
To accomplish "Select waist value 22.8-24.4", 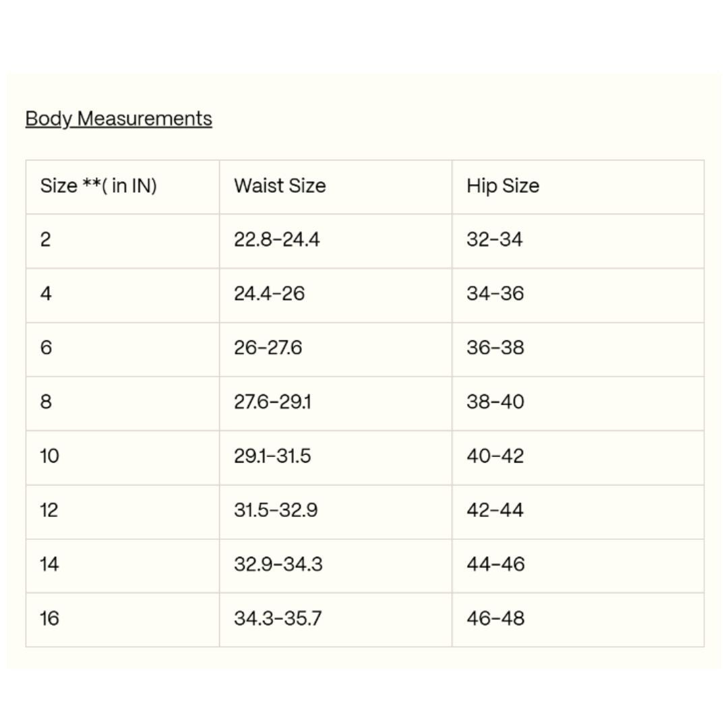I will (x=277, y=239).
